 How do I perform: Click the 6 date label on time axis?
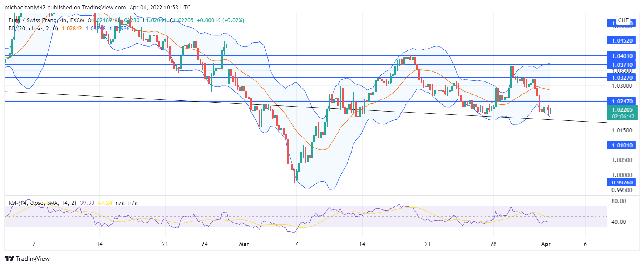(585, 244)
